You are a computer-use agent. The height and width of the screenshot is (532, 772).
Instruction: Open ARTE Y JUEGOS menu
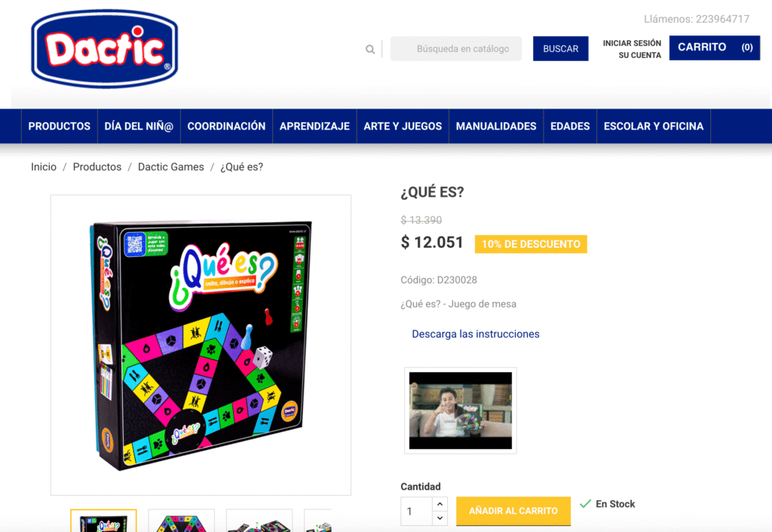pos(403,127)
